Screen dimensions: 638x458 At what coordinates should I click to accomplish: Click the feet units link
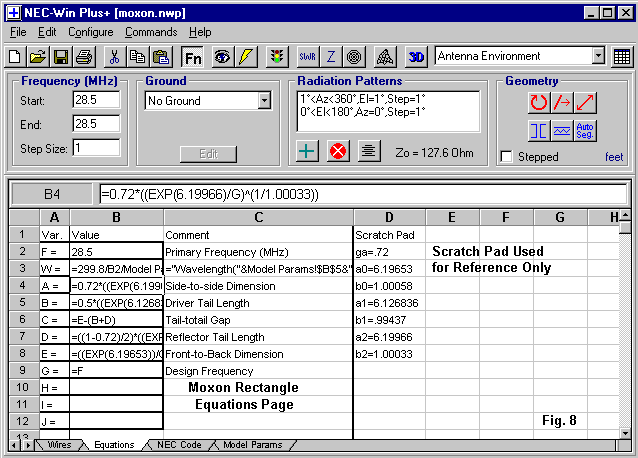tap(613, 157)
